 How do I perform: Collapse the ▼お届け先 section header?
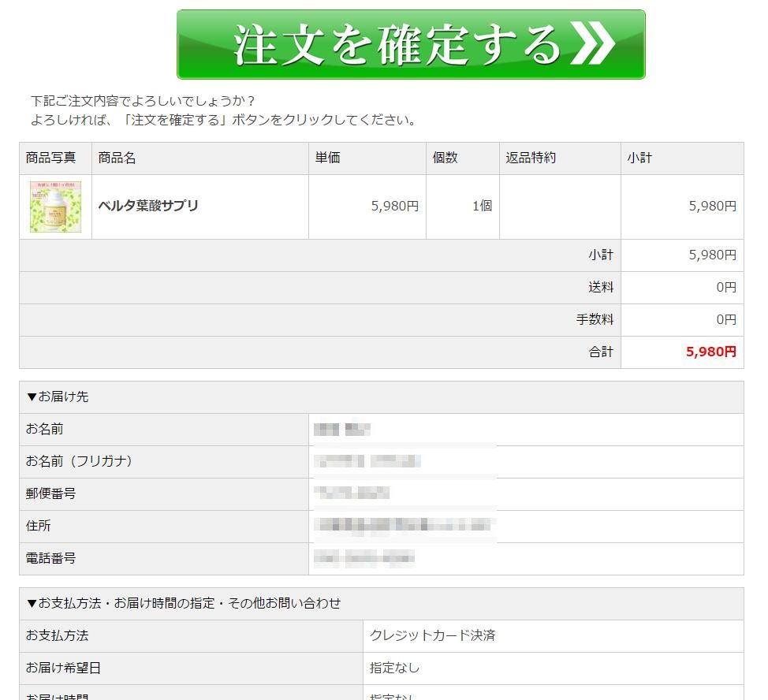coord(58,397)
